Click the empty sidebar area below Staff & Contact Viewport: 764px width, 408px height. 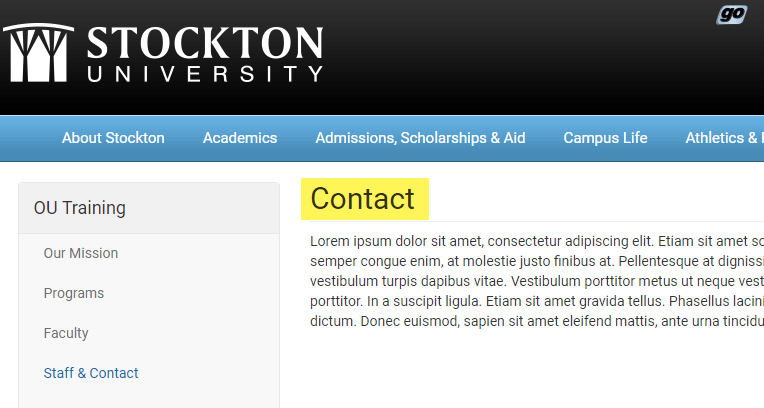click(x=149, y=397)
